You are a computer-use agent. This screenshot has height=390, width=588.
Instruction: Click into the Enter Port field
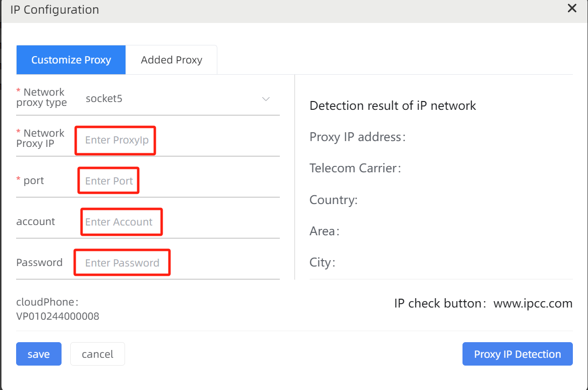(x=109, y=181)
